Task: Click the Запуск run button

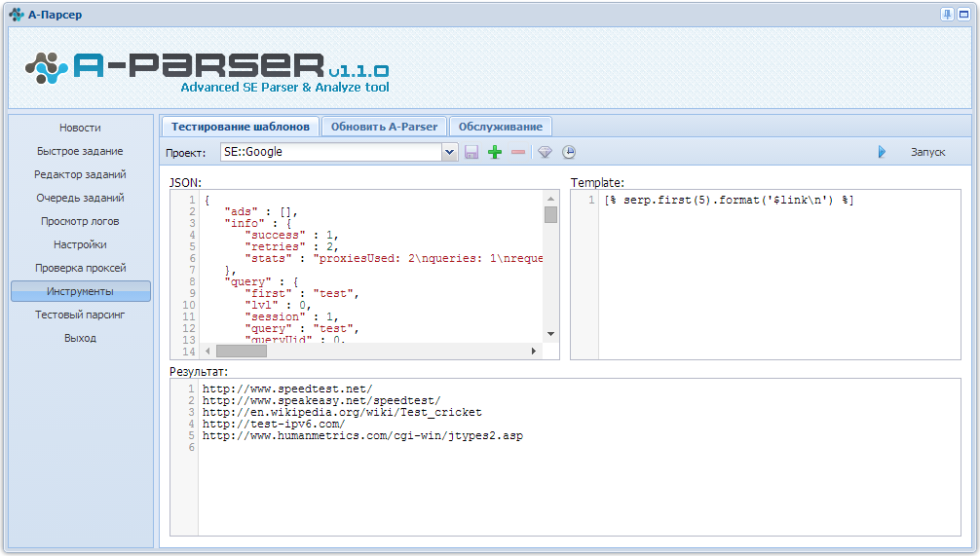Action: 927,152
